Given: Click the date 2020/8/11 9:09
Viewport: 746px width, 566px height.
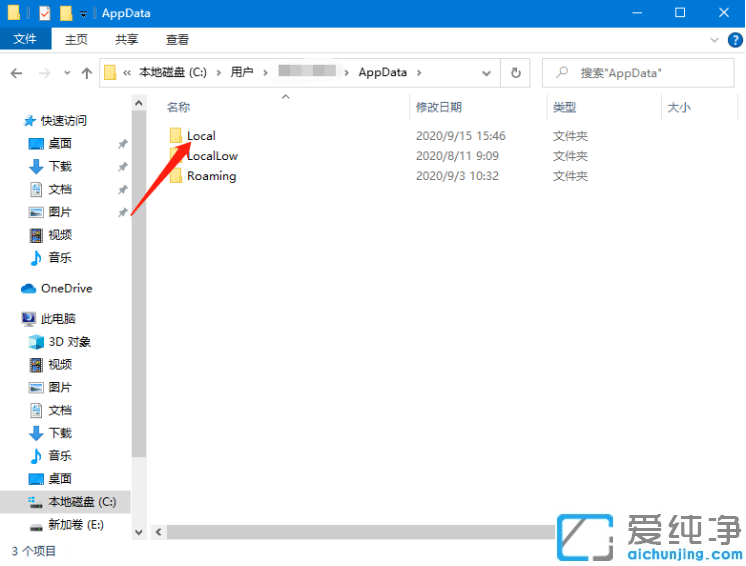Looking at the screenshot, I should point(457,156).
